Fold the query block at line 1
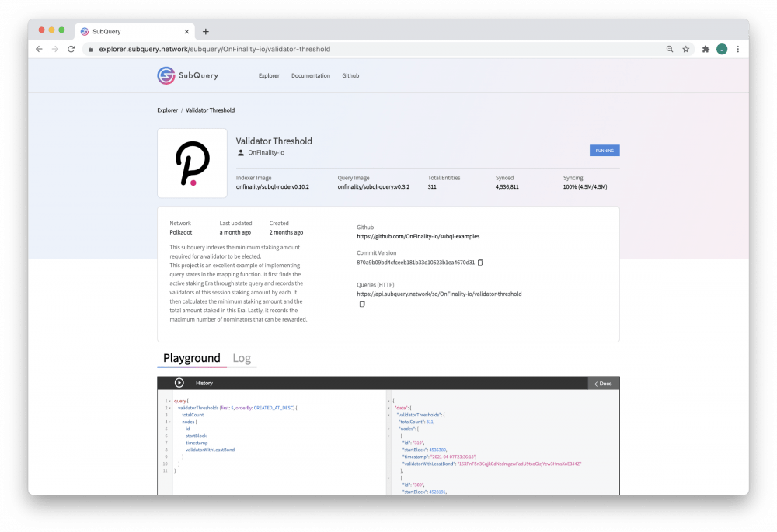 (x=170, y=402)
